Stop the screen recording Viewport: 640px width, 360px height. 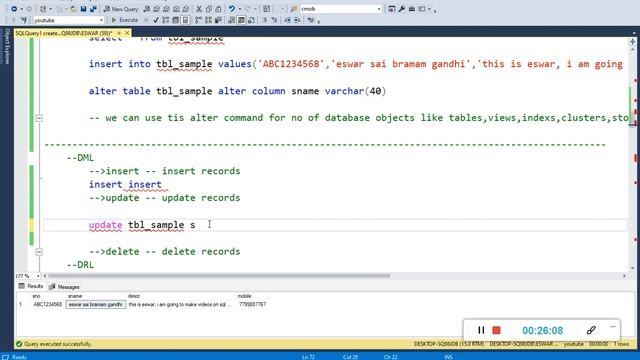point(496,330)
